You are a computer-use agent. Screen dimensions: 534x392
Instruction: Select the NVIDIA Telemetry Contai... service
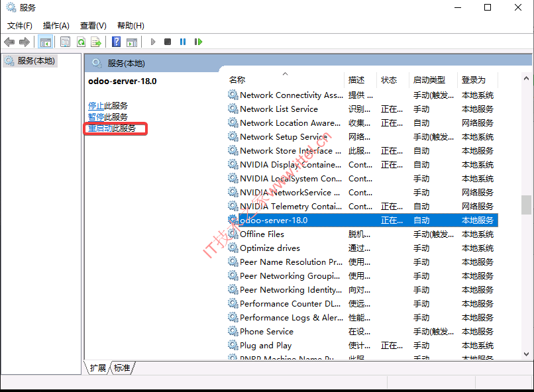(x=291, y=207)
